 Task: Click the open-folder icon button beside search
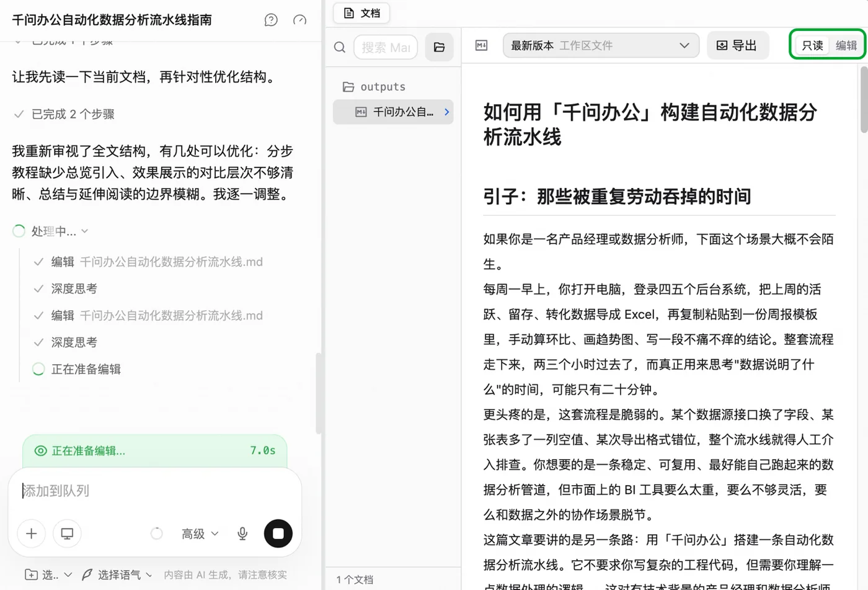point(439,47)
